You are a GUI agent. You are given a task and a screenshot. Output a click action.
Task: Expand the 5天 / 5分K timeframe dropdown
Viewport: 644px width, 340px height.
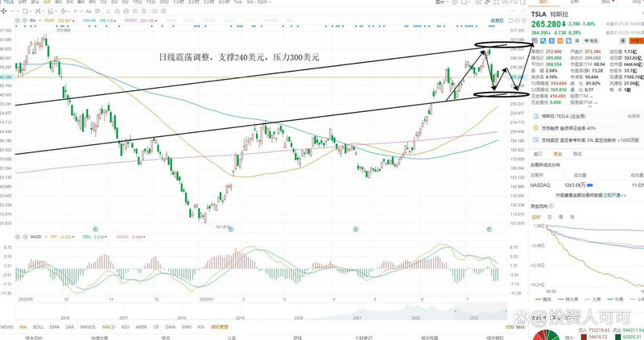(258, 2)
